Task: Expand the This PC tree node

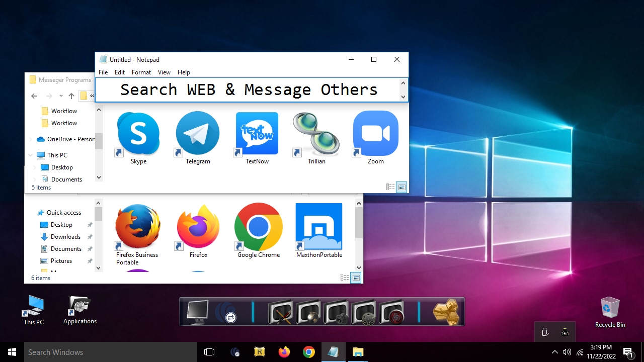Action: click(31, 155)
